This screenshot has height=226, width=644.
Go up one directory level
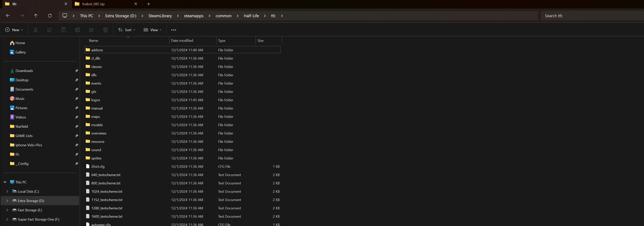click(x=36, y=16)
